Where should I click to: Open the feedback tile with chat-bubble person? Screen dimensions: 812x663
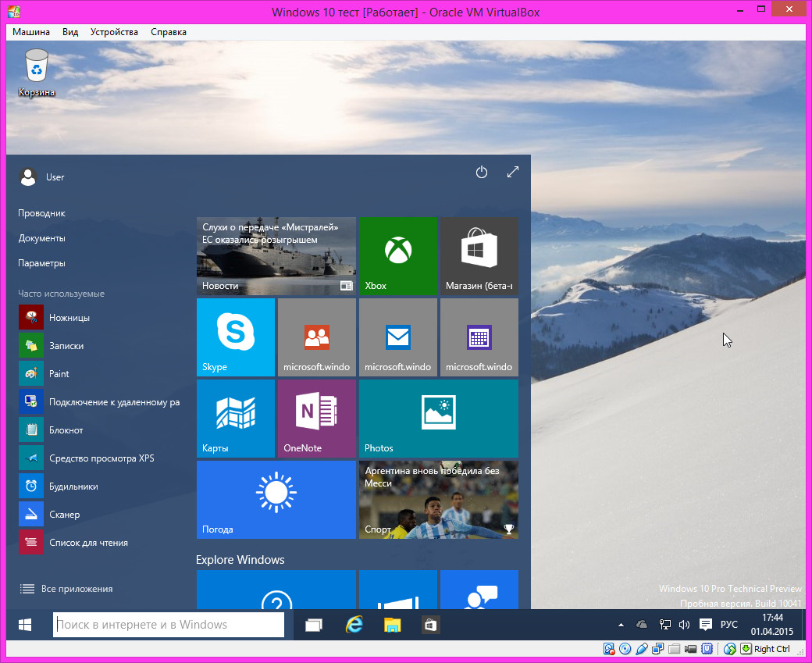click(479, 590)
